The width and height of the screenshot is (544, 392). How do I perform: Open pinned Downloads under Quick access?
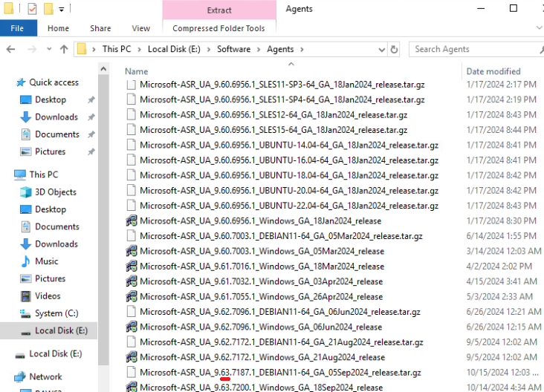[x=56, y=117]
